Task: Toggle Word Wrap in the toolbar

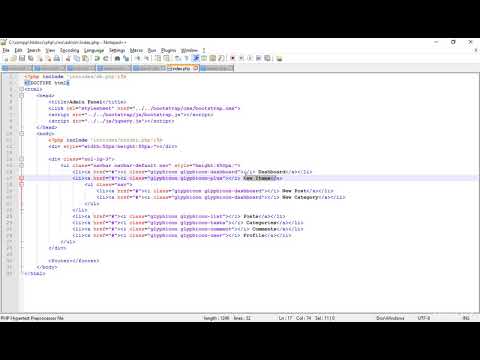Action: pos(177,58)
